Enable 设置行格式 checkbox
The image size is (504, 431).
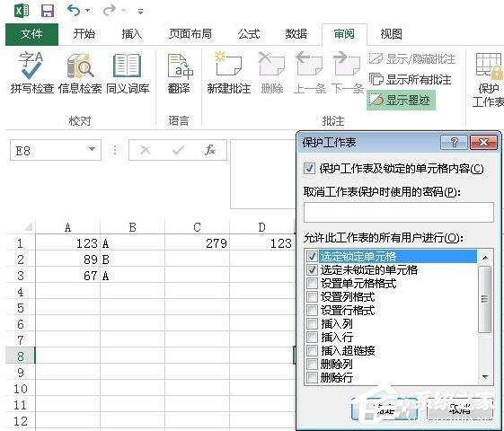(x=312, y=311)
